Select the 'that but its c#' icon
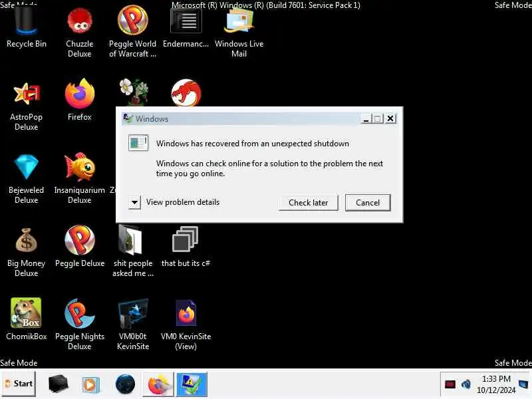The image size is (532, 399). [x=186, y=247]
